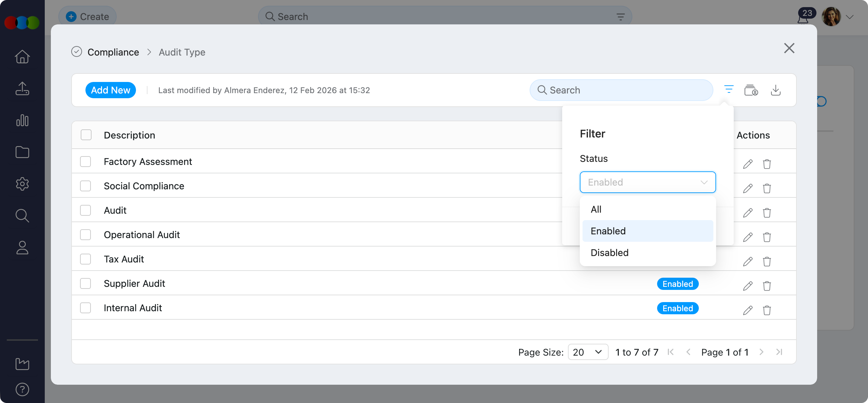Viewport: 868px width, 403px height.
Task: Click the Add New button
Action: coord(111,90)
